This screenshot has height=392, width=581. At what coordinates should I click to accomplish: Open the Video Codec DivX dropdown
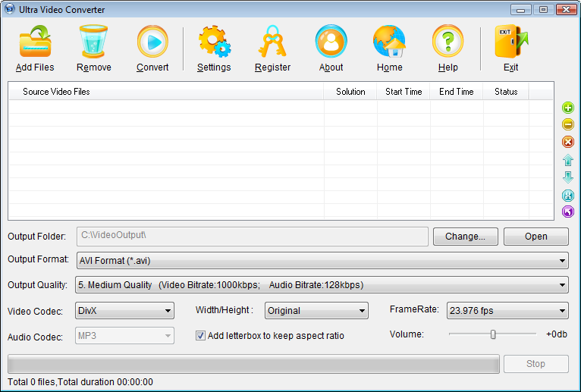click(x=124, y=310)
